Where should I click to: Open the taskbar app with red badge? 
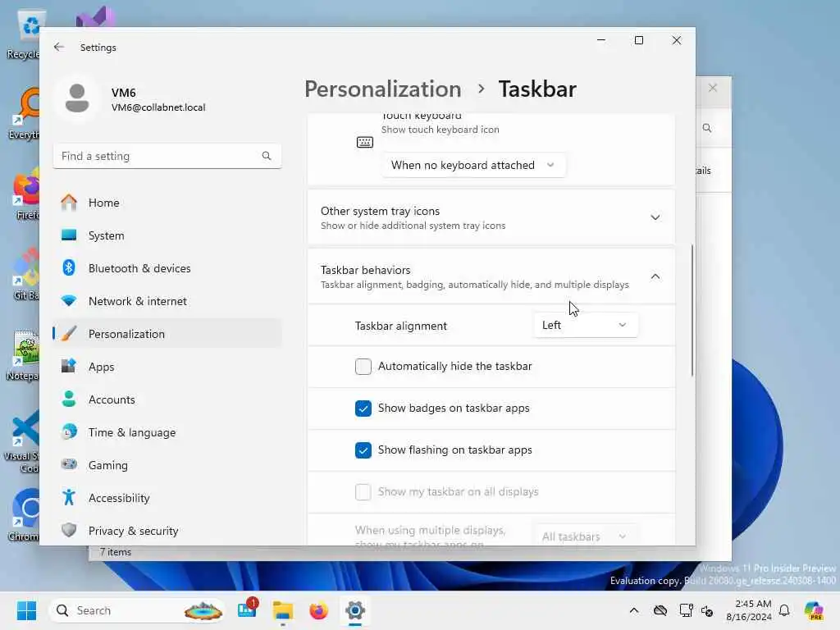(x=247, y=609)
